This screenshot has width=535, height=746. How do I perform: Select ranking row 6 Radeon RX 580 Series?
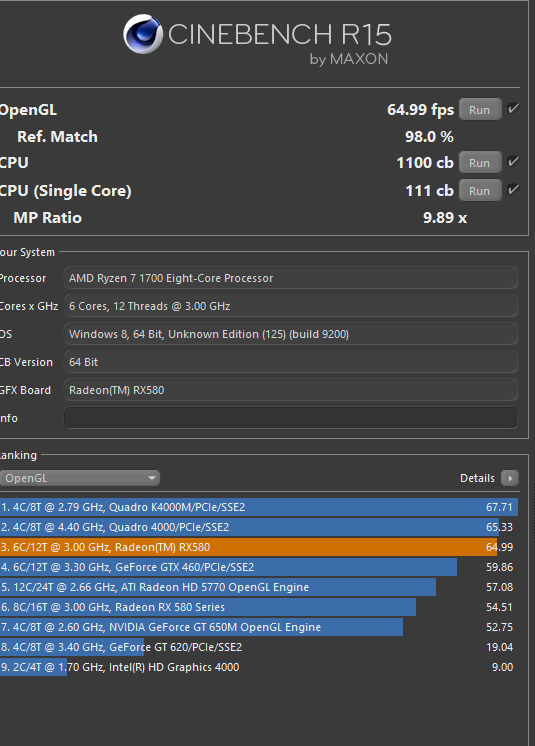259,607
